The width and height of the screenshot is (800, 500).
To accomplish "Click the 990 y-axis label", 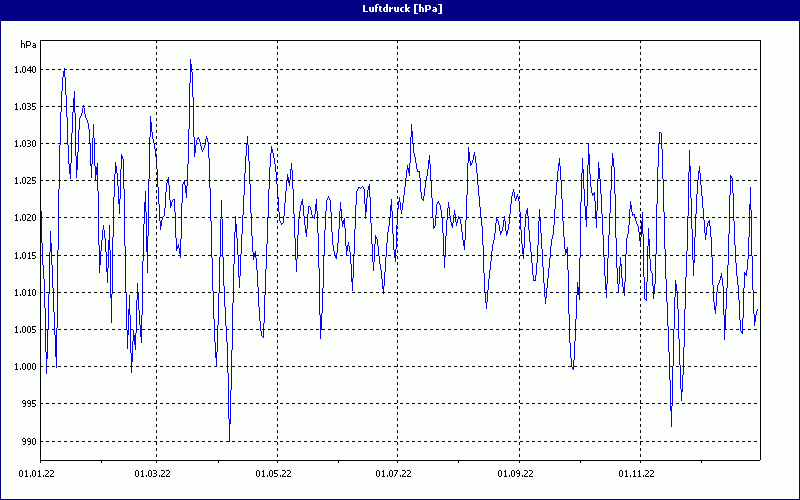I will pyautogui.click(x=29, y=441).
